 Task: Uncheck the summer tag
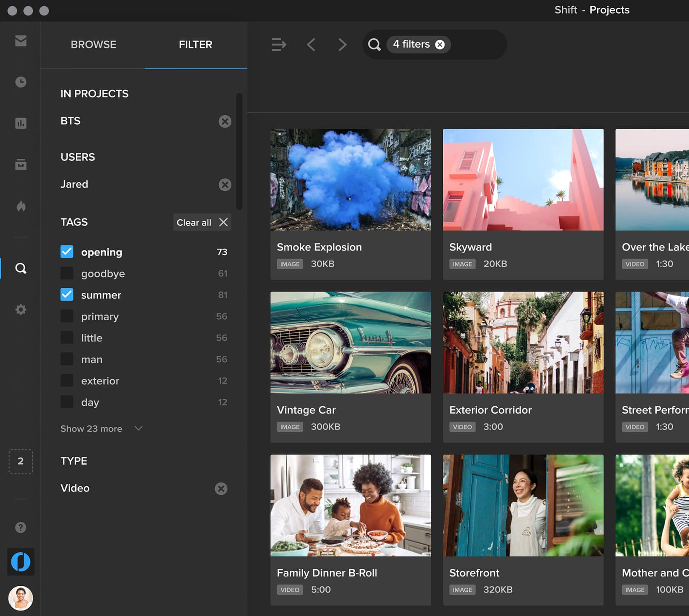[x=67, y=295]
